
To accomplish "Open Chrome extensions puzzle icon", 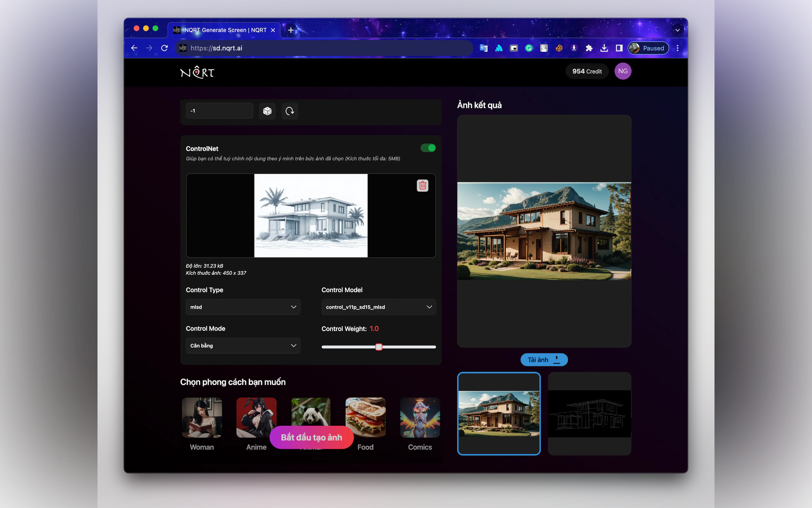I will (x=589, y=48).
